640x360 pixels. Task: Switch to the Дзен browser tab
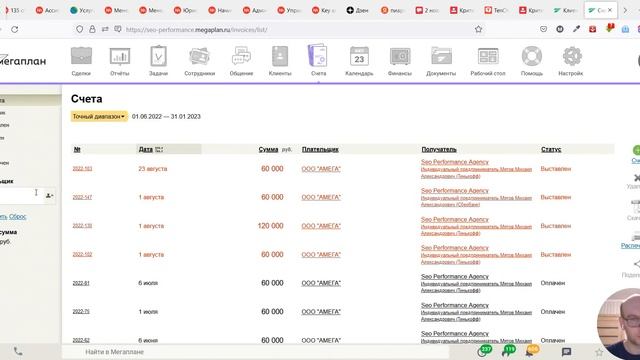[358, 10]
